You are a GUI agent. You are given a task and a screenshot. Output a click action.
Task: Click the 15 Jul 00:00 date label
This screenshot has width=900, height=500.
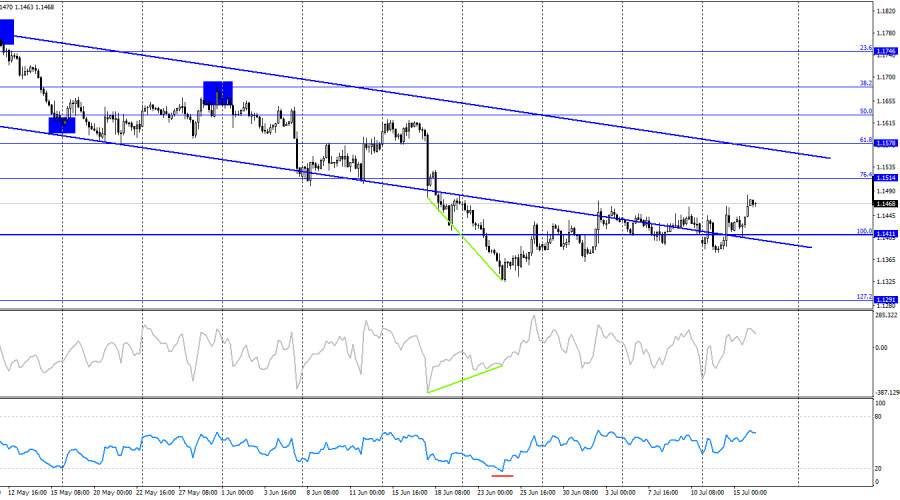click(750, 493)
